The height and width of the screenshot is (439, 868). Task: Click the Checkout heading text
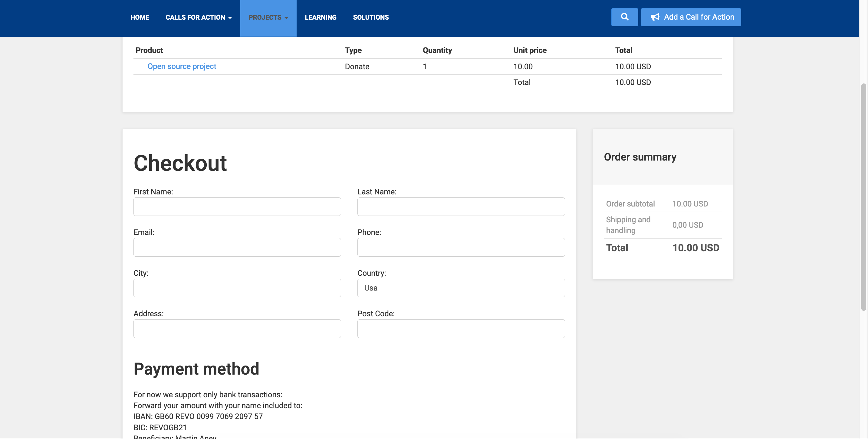click(180, 163)
